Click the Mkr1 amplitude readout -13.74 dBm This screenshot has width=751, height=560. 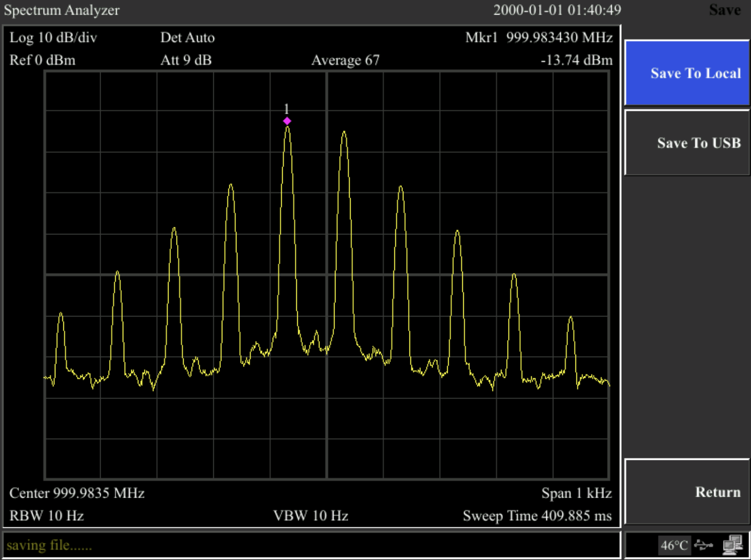tap(576, 60)
